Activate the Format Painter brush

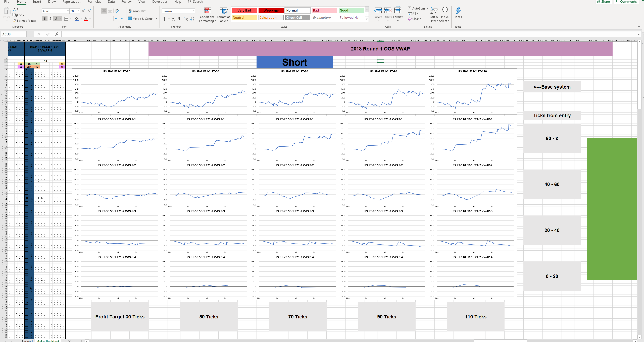tap(15, 21)
